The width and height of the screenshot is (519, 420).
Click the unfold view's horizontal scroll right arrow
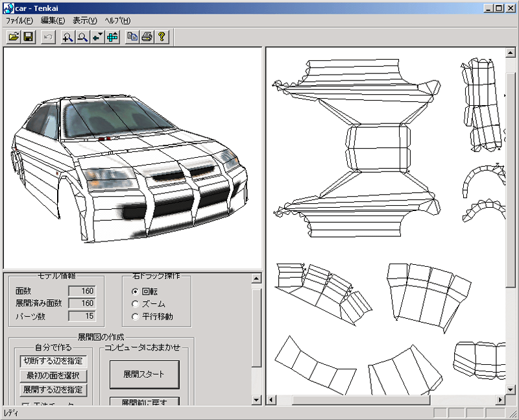pos(500,400)
